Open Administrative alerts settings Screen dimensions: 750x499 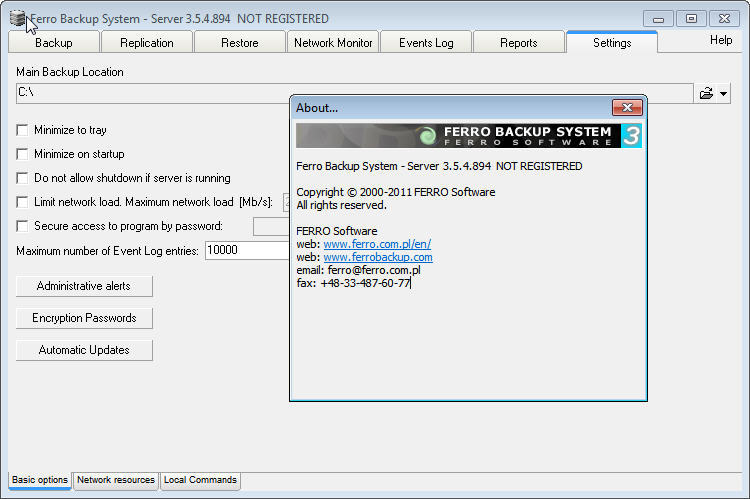(x=84, y=286)
